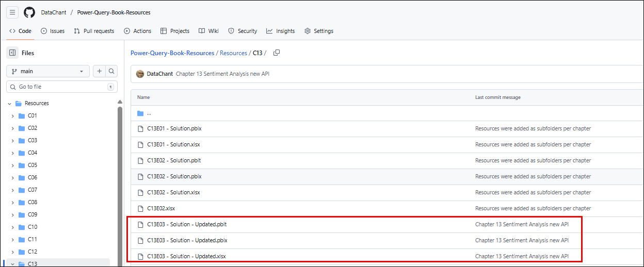Click the Resources folder icon in tree
The image size is (644, 267).
point(19,103)
